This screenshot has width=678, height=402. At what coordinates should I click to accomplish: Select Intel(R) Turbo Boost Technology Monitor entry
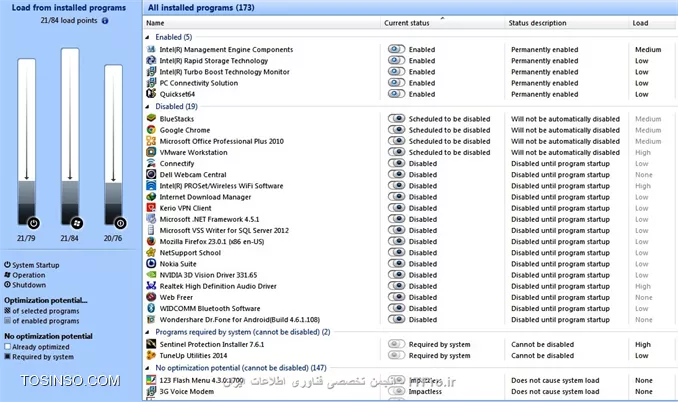tap(224, 72)
